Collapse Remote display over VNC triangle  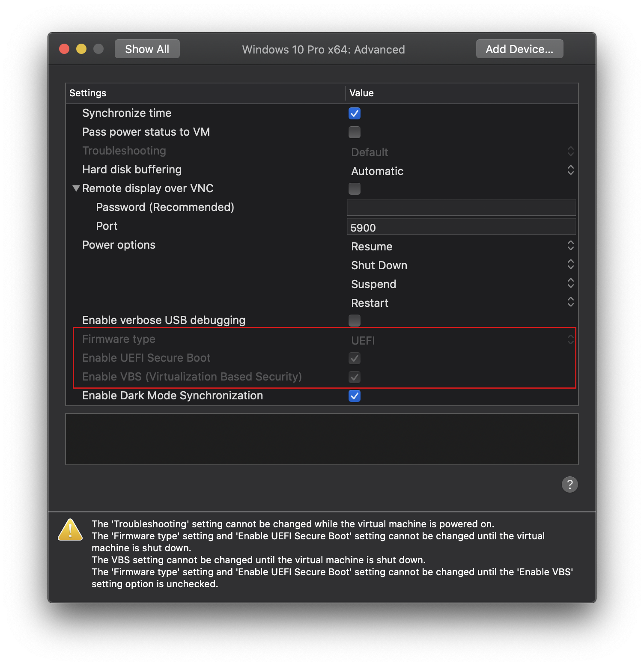pyautogui.click(x=76, y=188)
